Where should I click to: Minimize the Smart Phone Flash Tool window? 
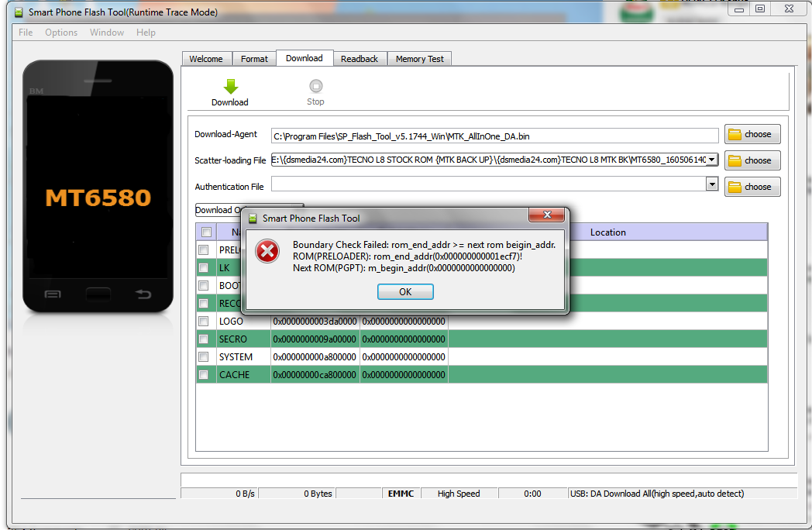[739, 9]
